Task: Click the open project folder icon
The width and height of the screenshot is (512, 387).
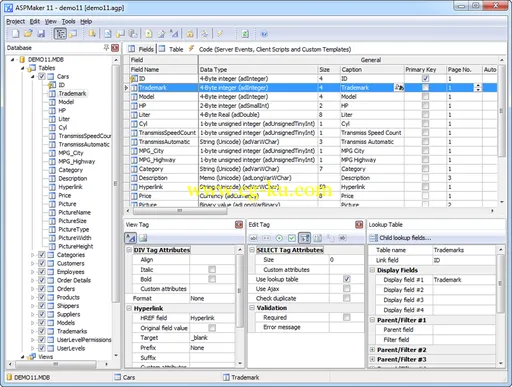Action: [x=28, y=34]
